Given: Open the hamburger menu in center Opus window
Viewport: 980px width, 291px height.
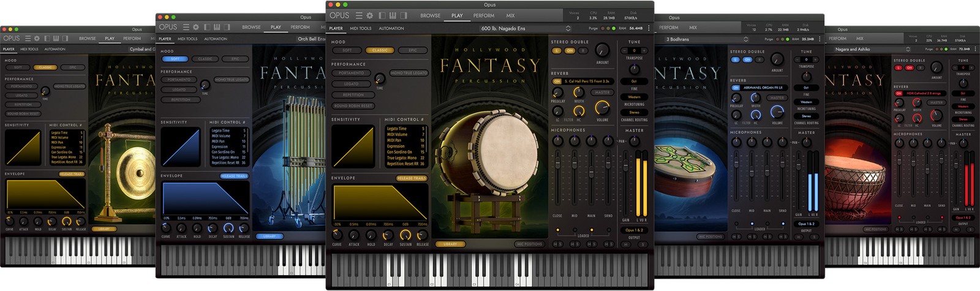Looking at the screenshot, I should click(x=359, y=15).
